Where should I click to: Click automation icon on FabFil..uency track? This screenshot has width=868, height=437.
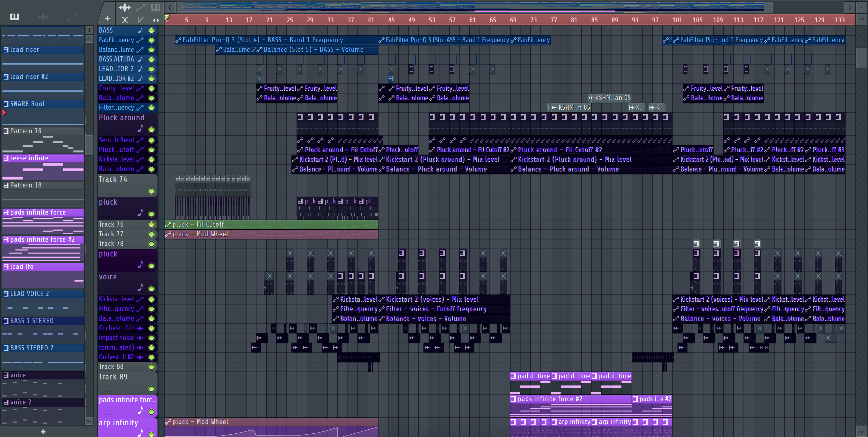tap(140, 40)
